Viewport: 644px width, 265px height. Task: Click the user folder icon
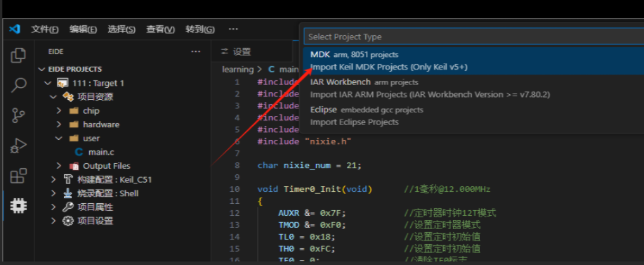pos(74,138)
